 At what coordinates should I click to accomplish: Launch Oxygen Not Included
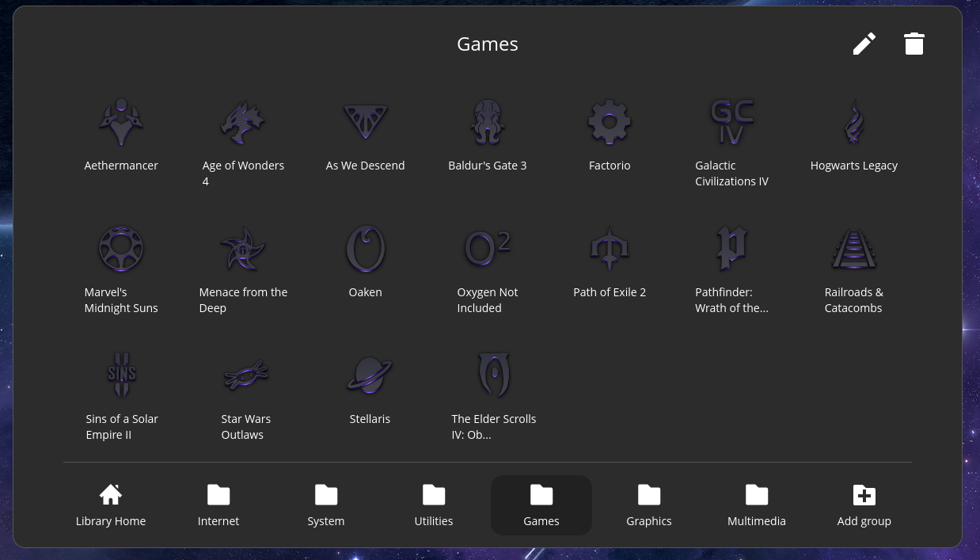coord(487,250)
